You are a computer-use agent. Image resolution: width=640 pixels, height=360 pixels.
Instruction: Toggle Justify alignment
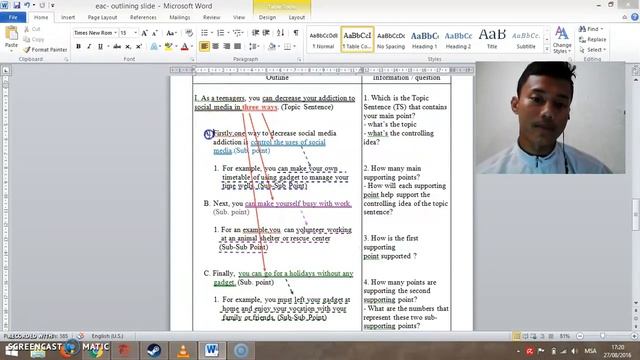(238, 46)
